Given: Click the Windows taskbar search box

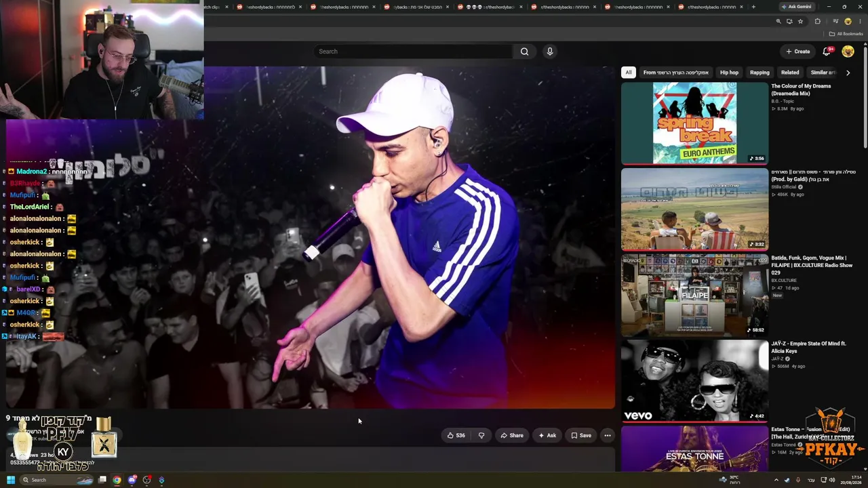Looking at the screenshot, I should (57, 480).
